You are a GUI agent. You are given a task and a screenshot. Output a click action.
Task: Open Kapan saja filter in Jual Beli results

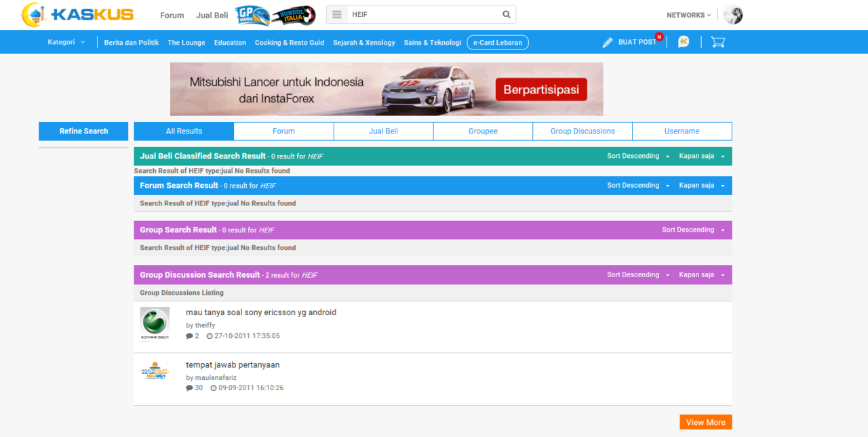click(702, 156)
